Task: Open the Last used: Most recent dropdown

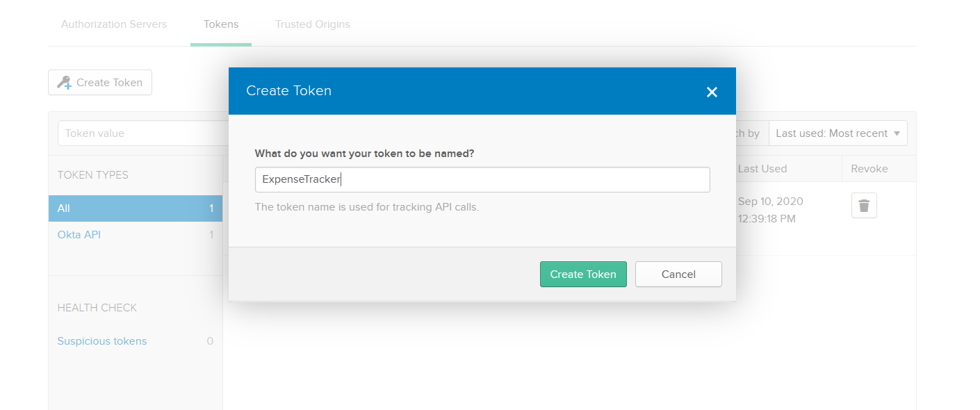Action: (x=838, y=133)
